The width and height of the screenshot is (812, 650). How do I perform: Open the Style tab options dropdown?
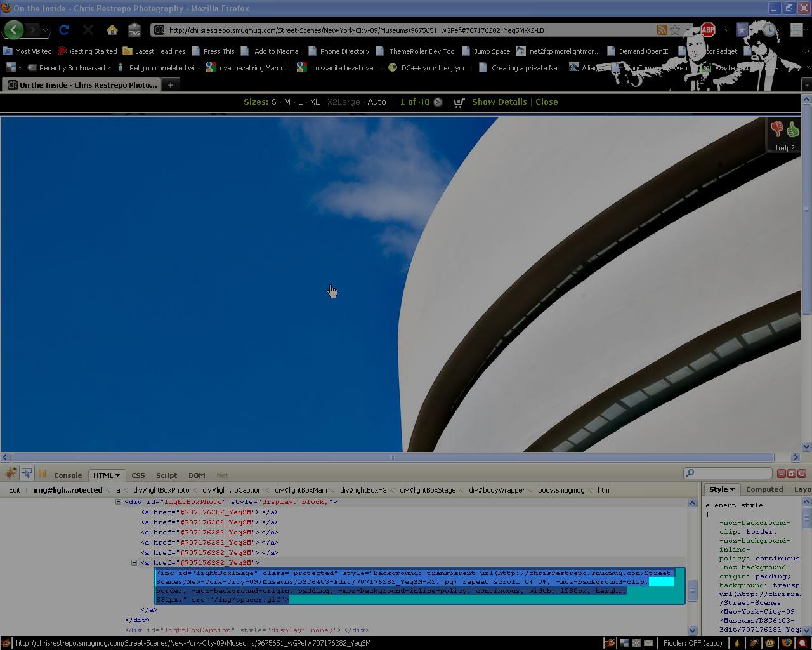[732, 489]
